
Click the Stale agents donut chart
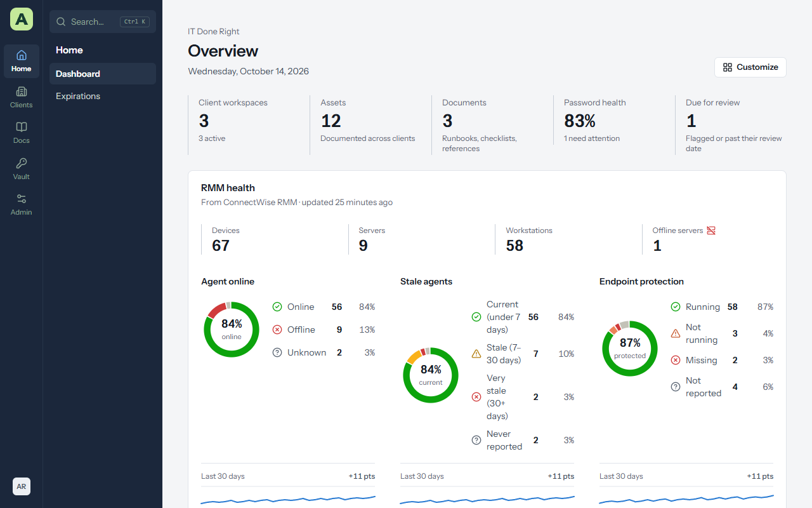pos(431,375)
